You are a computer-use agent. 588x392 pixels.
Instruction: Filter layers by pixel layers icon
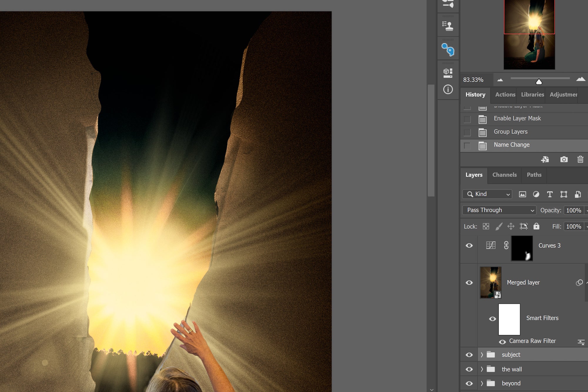(522, 194)
